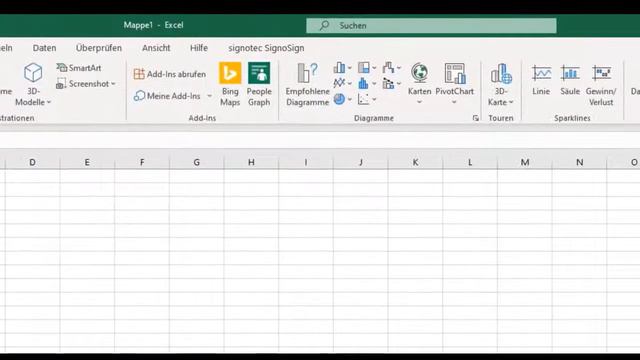Select column I header
The height and width of the screenshot is (360, 640).
coord(306,162)
